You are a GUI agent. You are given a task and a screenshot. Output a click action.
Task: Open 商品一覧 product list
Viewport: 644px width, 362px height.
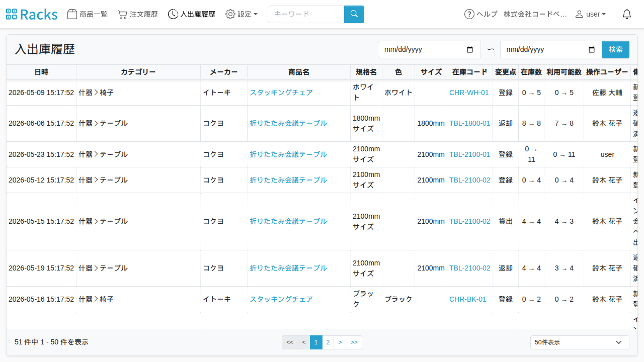88,14
